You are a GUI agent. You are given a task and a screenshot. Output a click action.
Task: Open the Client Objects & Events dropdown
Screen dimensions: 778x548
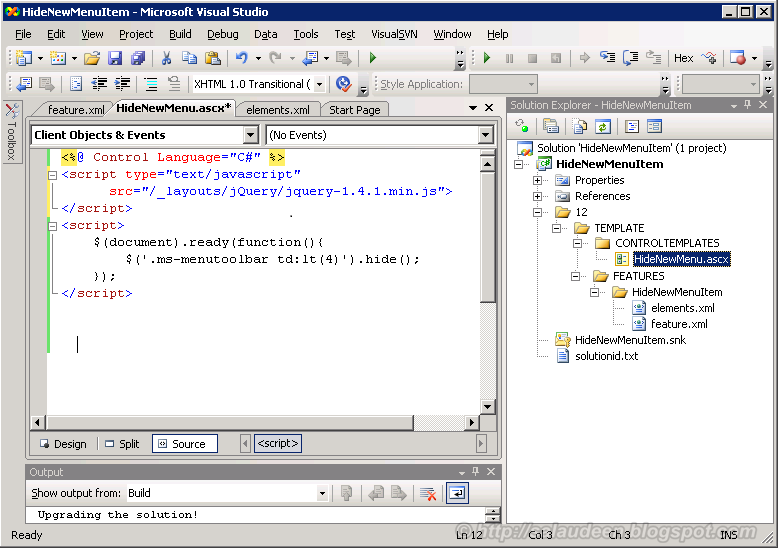coord(251,135)
